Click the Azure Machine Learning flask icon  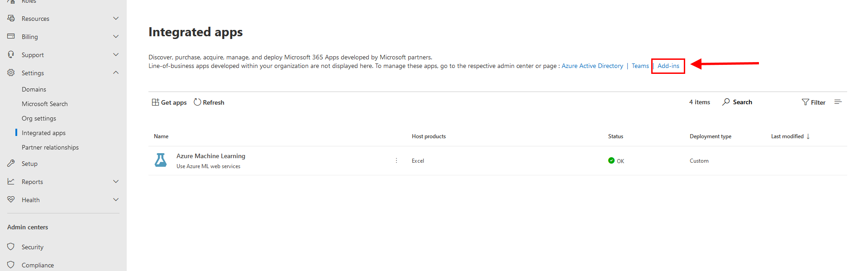tap(161, 160)
